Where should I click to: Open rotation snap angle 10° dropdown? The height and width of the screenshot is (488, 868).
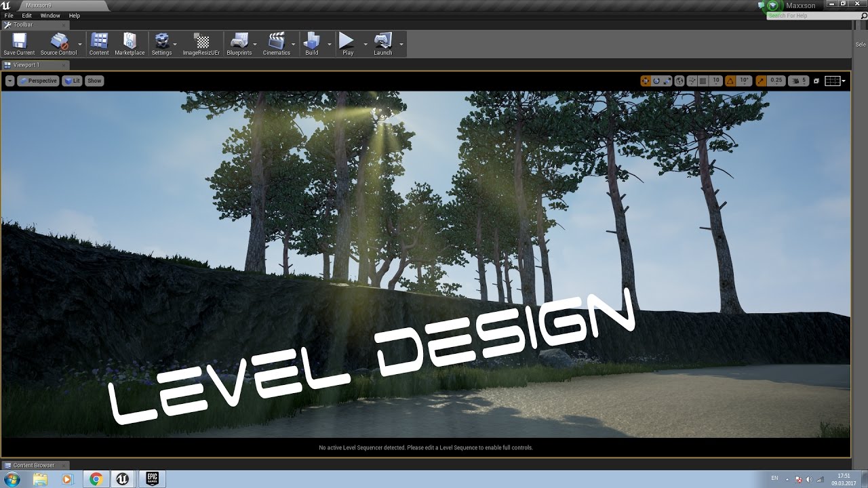point(744,81)
